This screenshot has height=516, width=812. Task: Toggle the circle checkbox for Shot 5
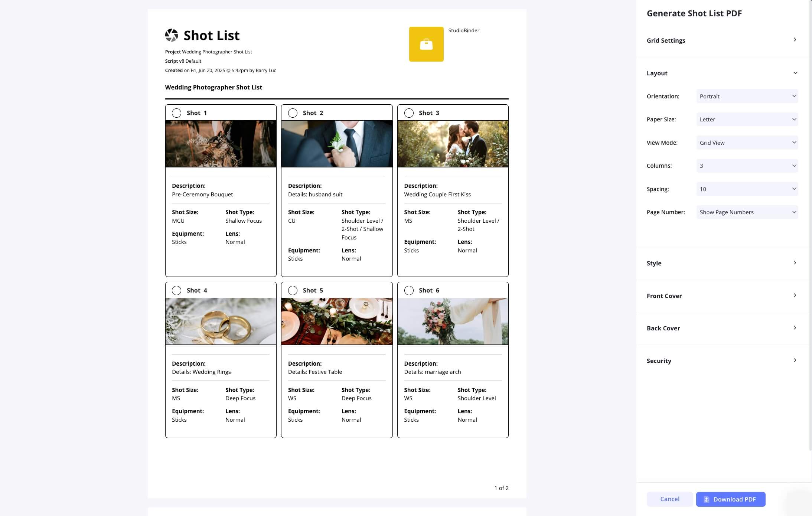[x=293, y=290]
